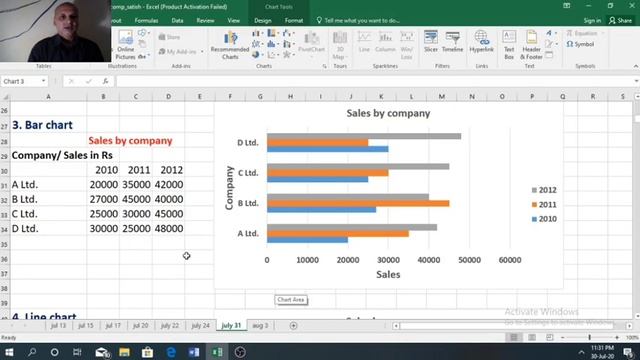This screenshot has width=640, height=360.
Task: Open the Formulas tab
Action: [x=146, y=20]
